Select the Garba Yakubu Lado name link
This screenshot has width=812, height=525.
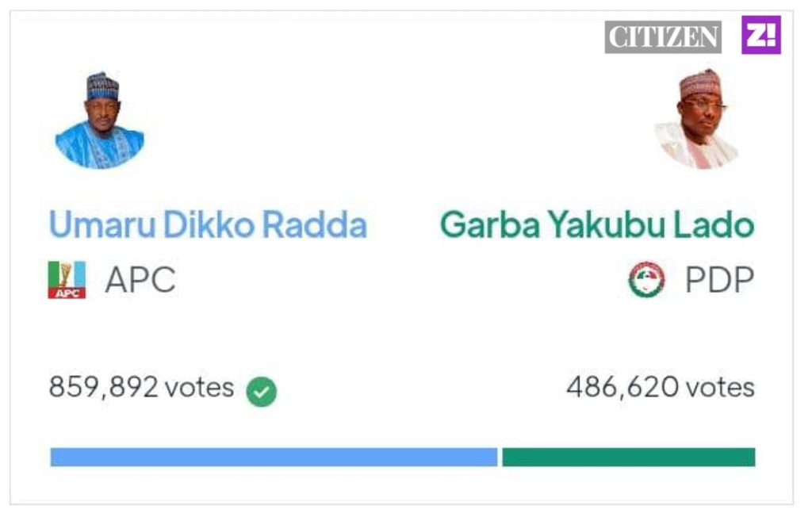point(597,225)
